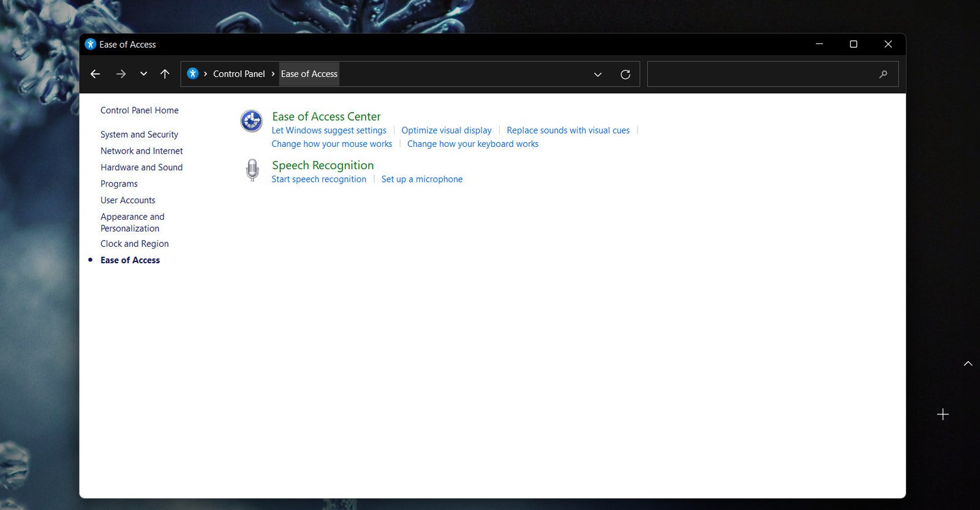The width and height of the screenshot is (980, 510).
Task: Click the address bar accessibility icon
Action: [x=192, y=74]
